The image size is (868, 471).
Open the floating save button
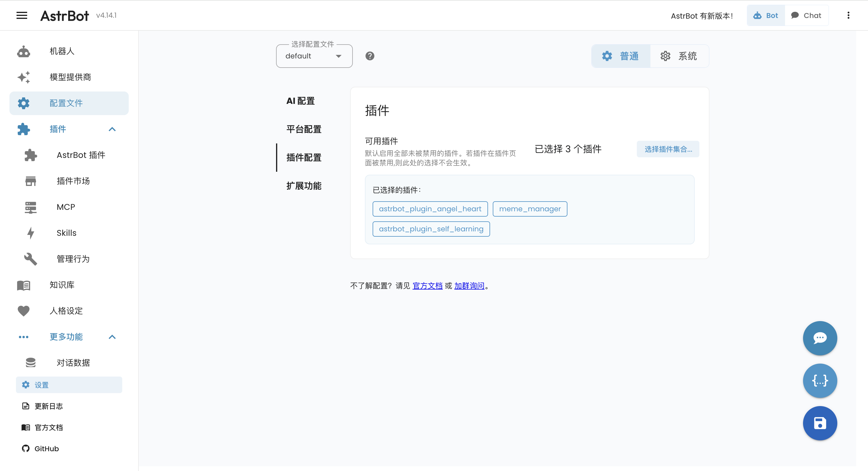[820, 423]
